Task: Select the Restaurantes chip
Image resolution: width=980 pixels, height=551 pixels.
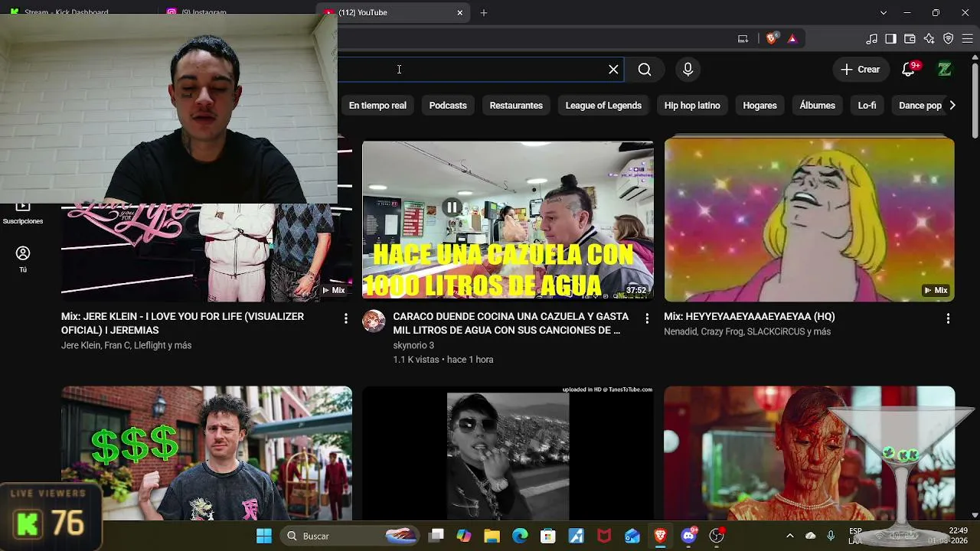Action: click(516, 106)
